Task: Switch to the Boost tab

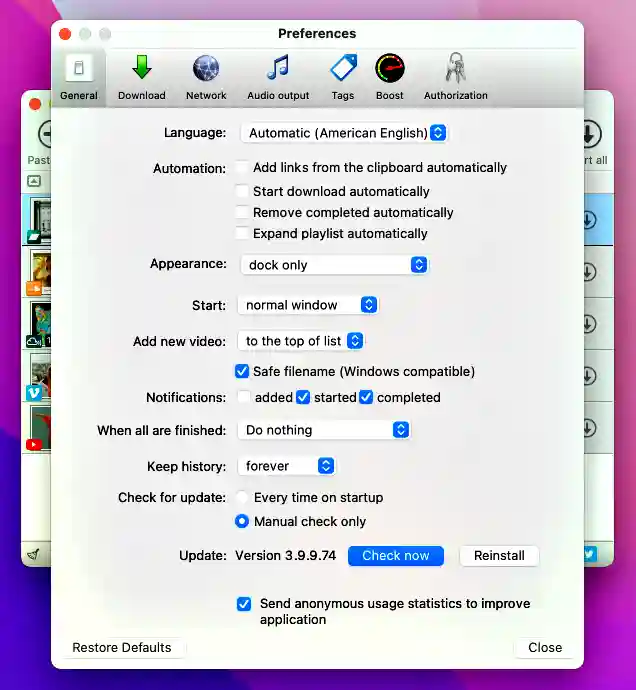Action: [390, 77]
